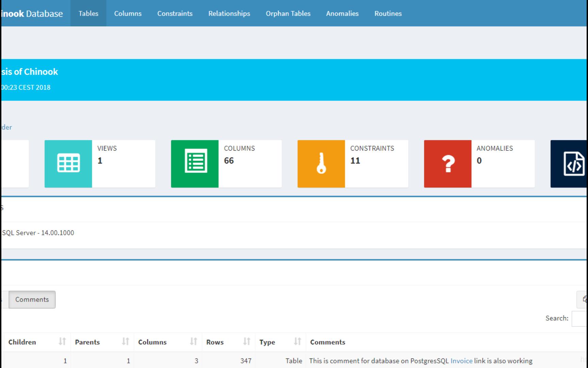The height and width of the screenshot is (368, 588).
Task: Click the teal Views grid icon
Action: 68,164
